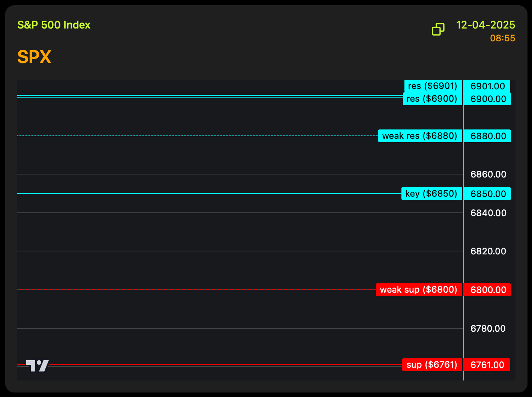Click the 6880.00 price axis tag

pyautogui.click(x=488, y=136)
